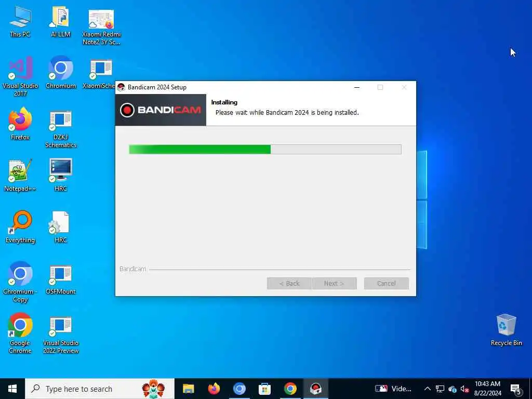
Task: Select the OSFMount desktop shortcut
Action: point(60,280)
